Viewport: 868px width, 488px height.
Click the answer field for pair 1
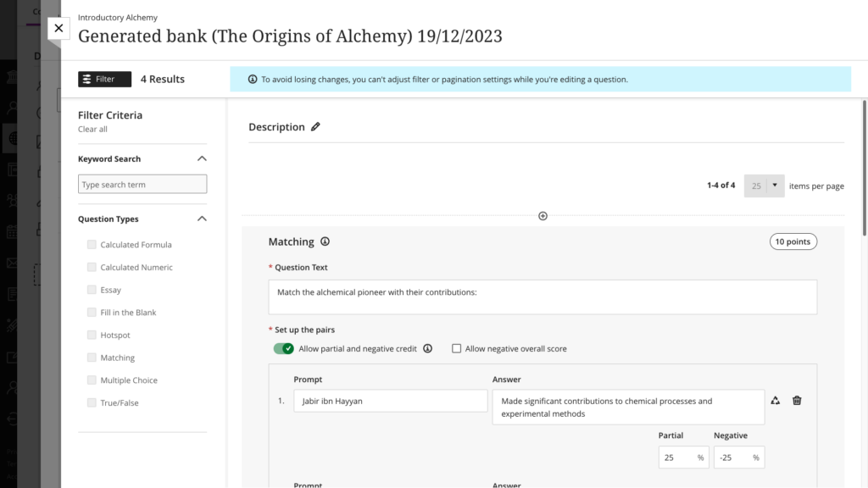tap(628, 408)
